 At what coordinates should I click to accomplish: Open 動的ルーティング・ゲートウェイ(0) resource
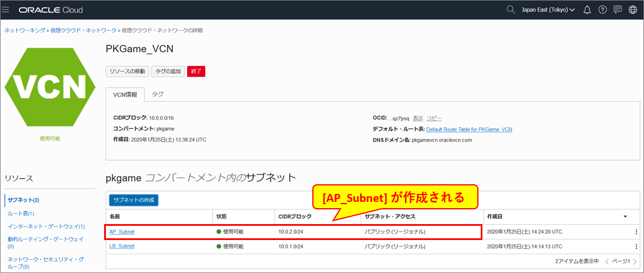click(45, 243)
